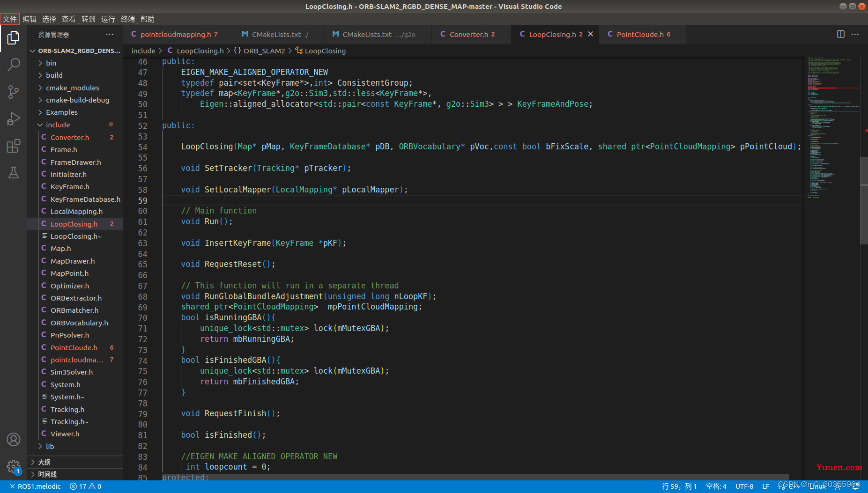Click the UTF-8 encoding indicator

pos(744,486)
